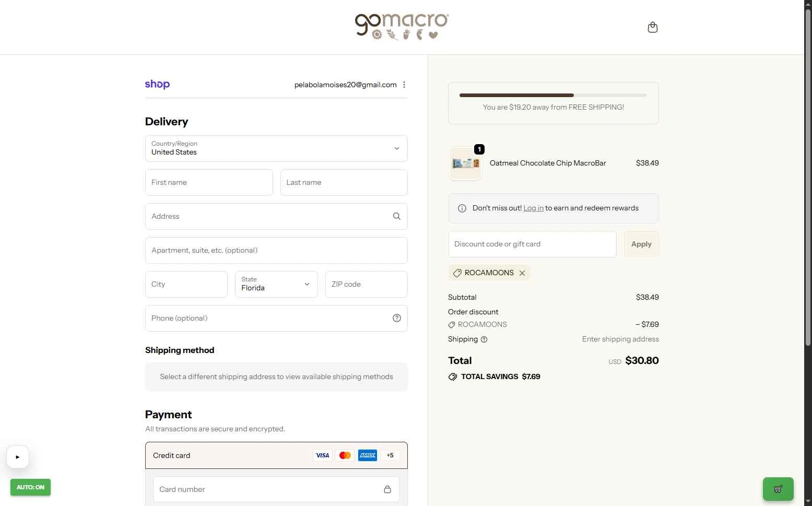
Task: Click the shipping info question mark icon
Action: coord(484,339)
